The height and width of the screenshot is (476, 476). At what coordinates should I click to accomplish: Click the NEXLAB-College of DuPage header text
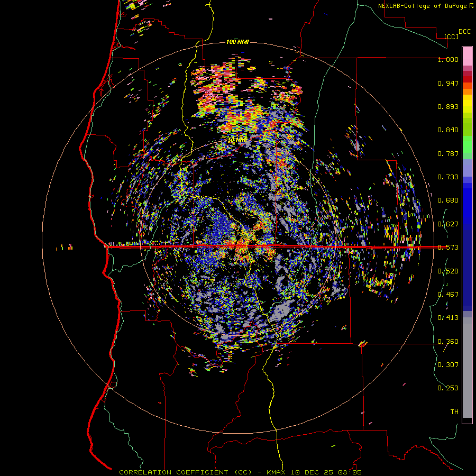(422, 6)
